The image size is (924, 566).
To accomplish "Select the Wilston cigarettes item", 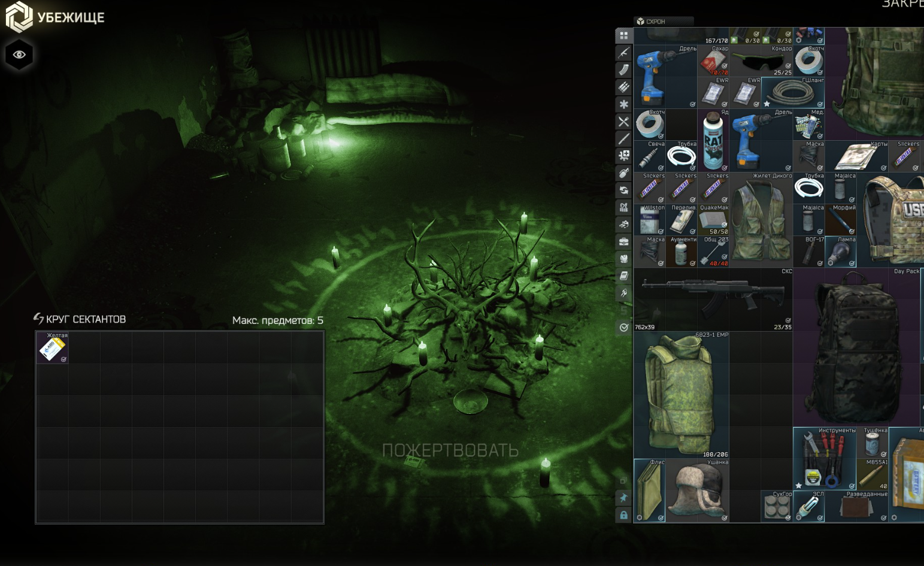I will pyautogui.click(x=650, y=219).
